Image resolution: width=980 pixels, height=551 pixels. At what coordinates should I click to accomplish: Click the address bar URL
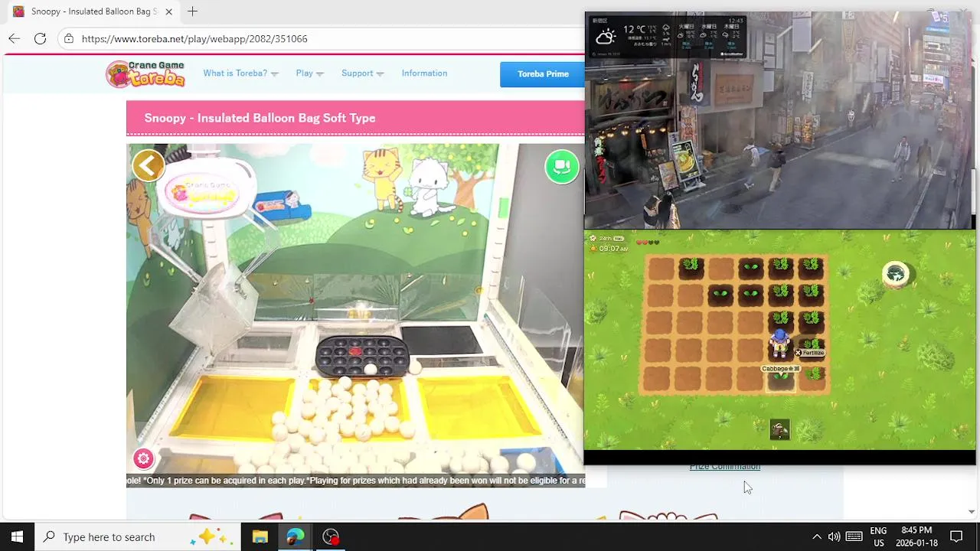[194, 38]
